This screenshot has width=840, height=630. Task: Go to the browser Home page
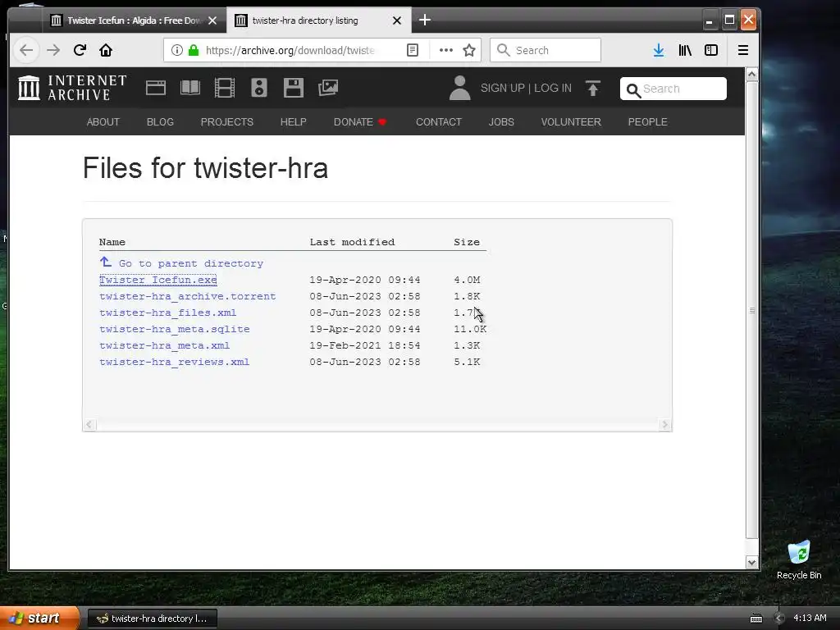(106, 50)
